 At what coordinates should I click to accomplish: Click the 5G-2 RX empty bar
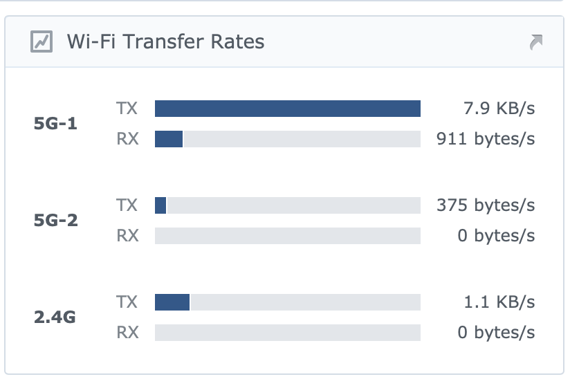[x=288, y=236]
